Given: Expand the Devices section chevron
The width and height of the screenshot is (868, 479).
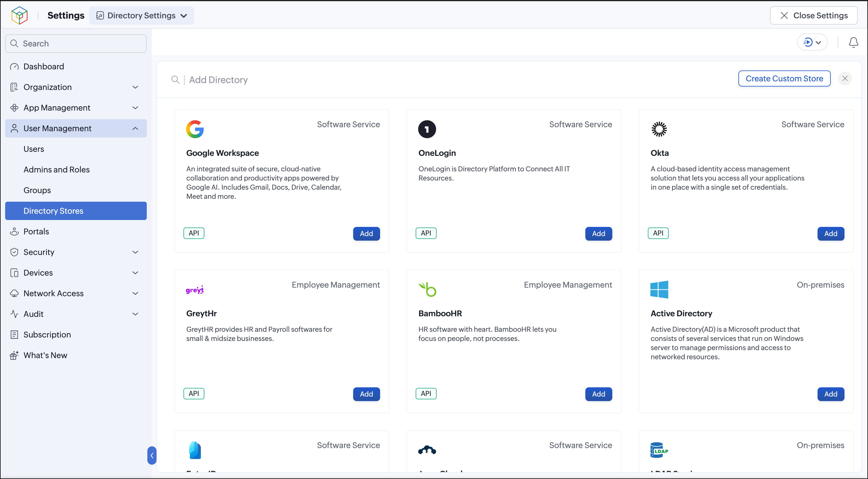Looking at the screenshot, I should coord(136,273).
